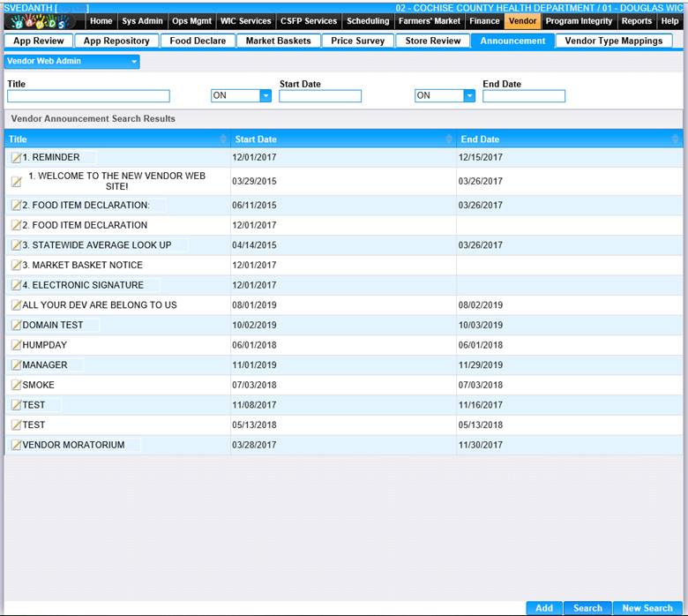Edit the ALL YOUR DEV ARE BELONG TO US announcement
Viewport: 688px width, 616px height.
click(16, 305)
